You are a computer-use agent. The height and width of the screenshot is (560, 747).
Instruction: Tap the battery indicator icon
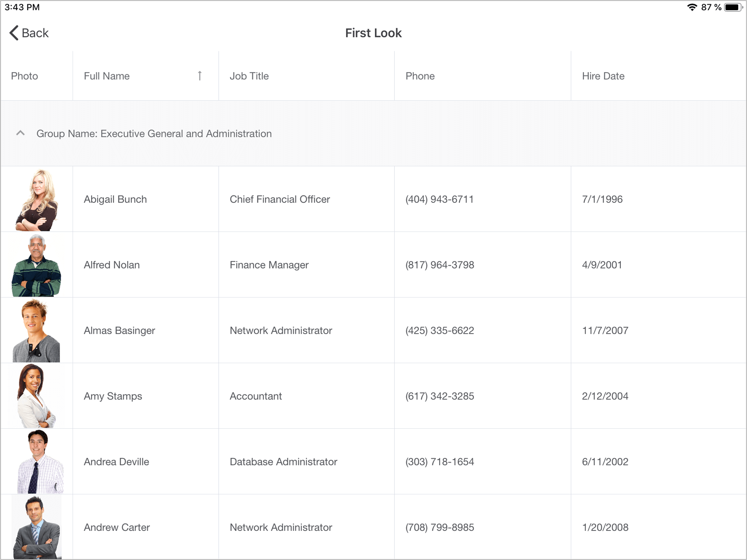click(733, 7)
